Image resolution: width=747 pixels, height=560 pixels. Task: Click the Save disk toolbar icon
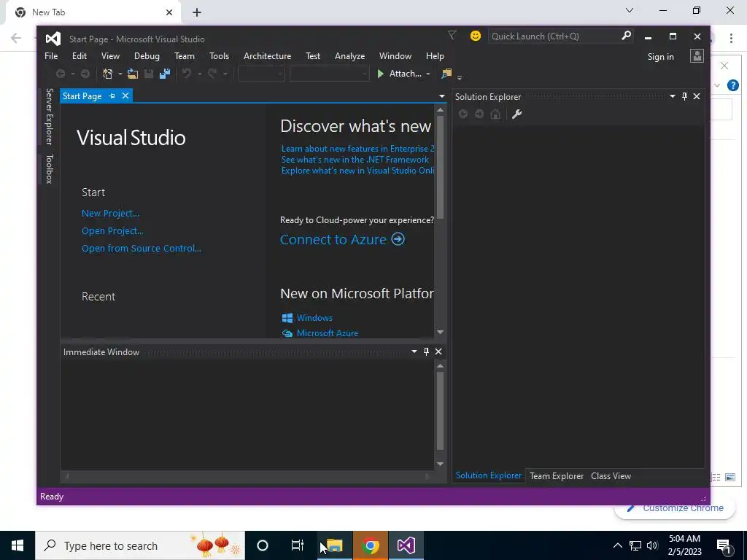149,74
